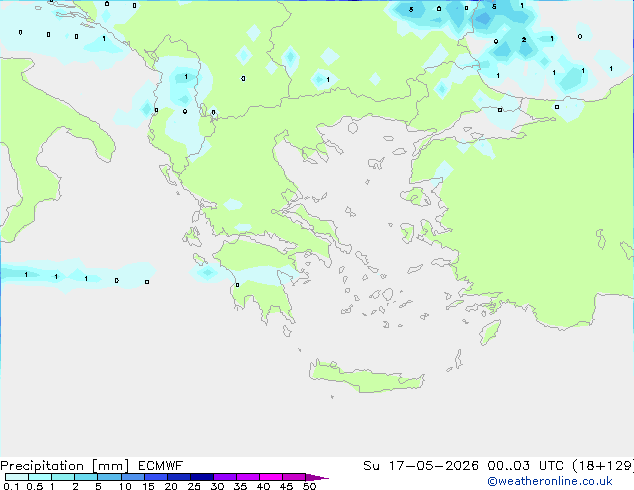
Task: Pick the 0.1–0.5 mm legend color swatch
Action: click(x=17, y=477)
